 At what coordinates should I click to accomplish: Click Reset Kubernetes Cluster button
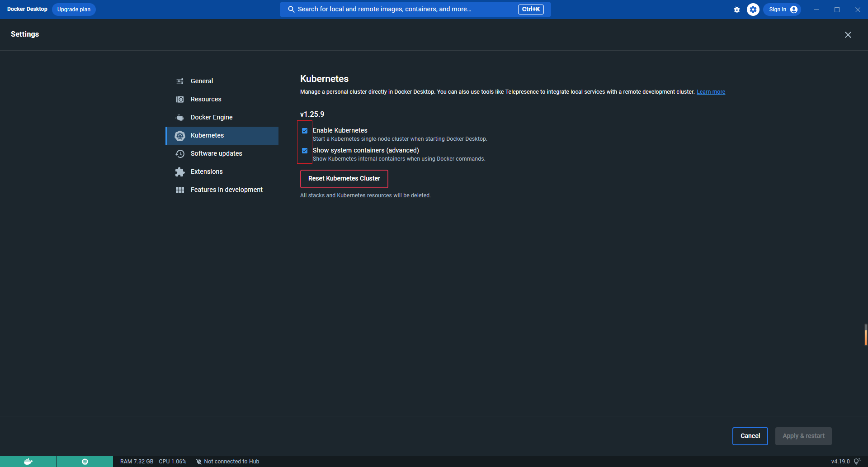pos(344,179)
